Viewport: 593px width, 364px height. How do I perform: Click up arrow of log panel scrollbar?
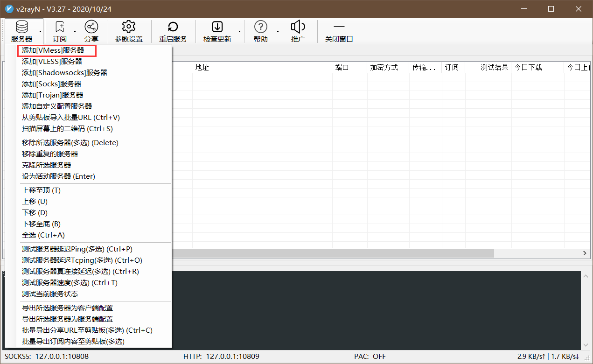click(x=586, y=276)
